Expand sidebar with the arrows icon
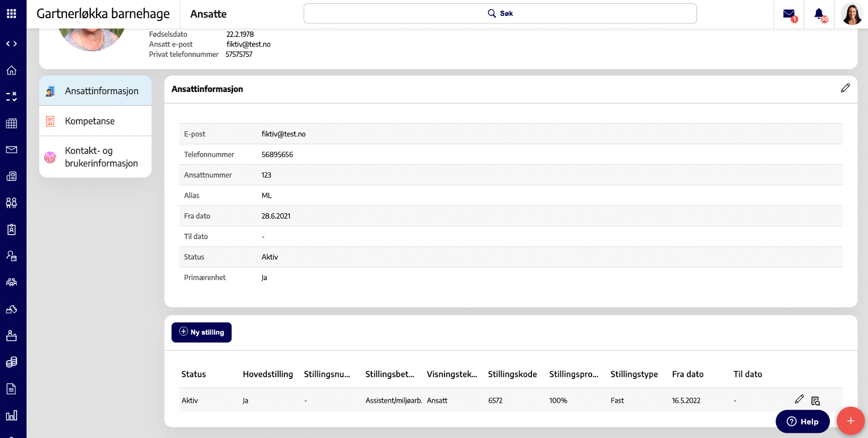 tap(11, 44)
